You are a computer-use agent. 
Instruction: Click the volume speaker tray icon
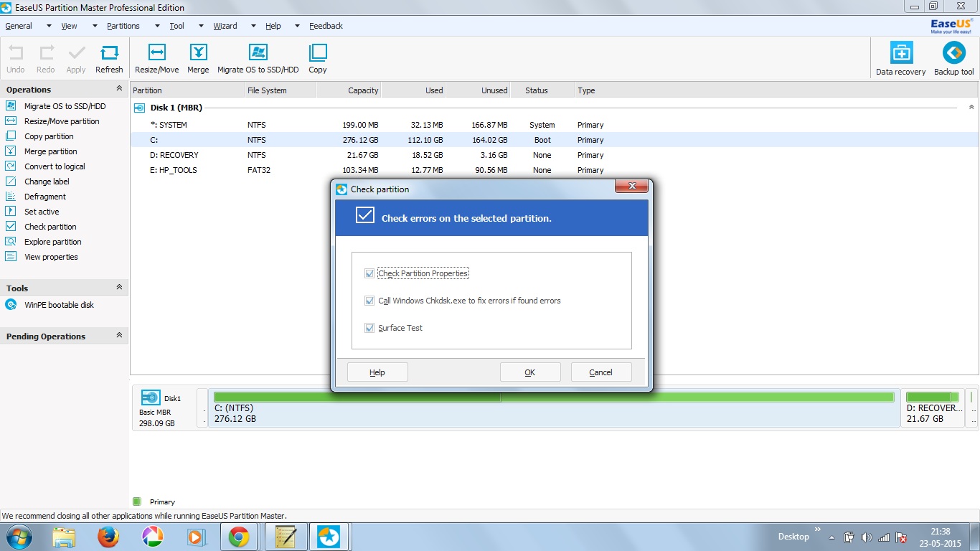click(866, 537)
